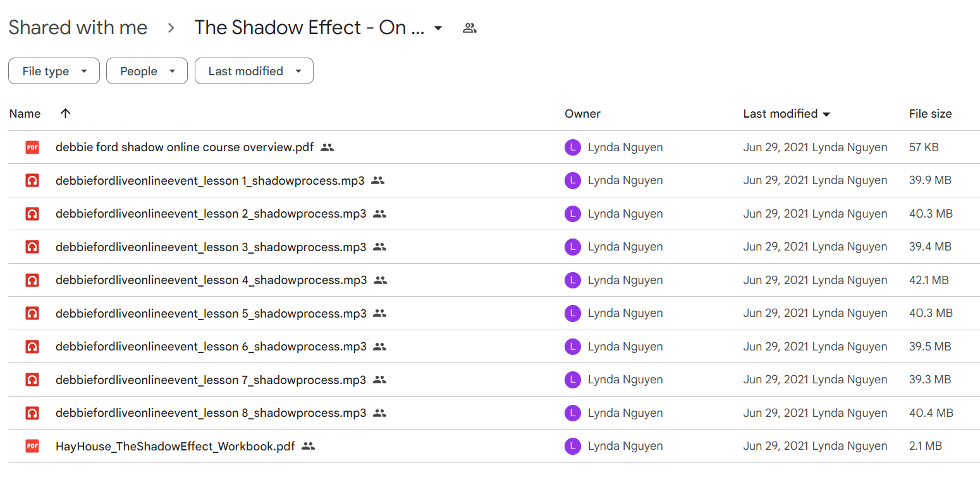Image resolution: width=980 pixels, height=489 pixels.
Task: Click shared icon next to lesson 8 file
Action: (x=379, y=413)
